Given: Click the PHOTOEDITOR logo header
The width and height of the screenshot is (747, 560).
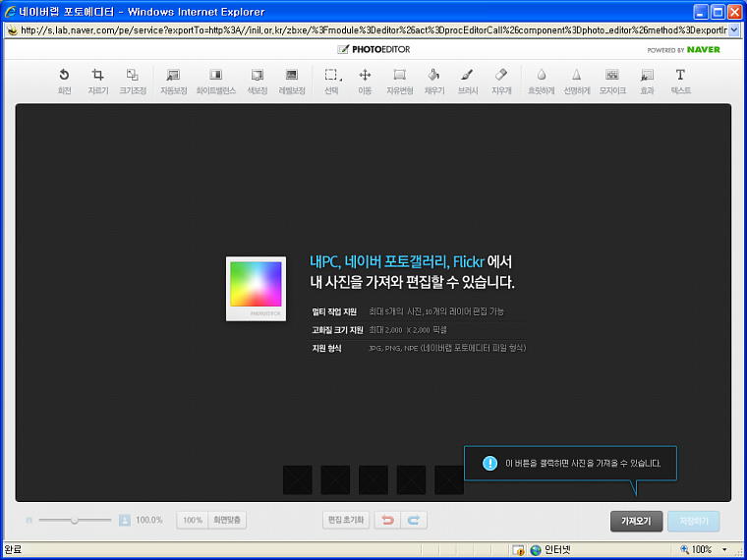Looking at the screenshot, I should coord(373,49).
